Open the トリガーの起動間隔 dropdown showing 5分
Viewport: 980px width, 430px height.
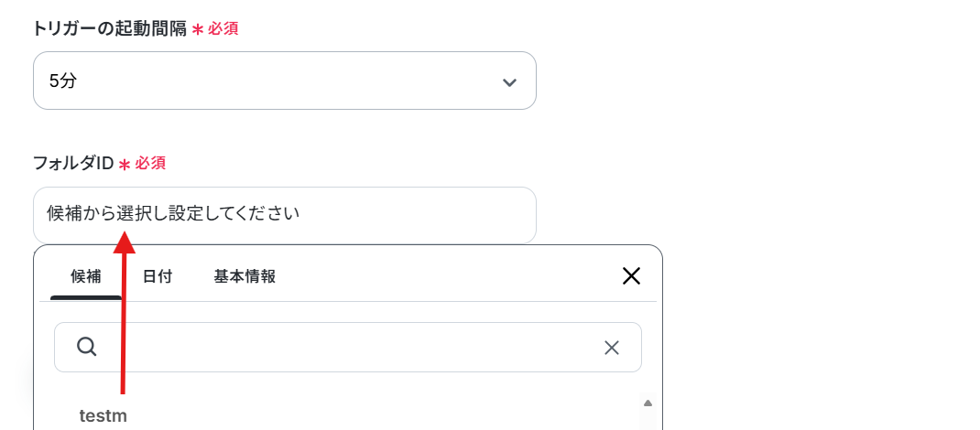(284, 81)
